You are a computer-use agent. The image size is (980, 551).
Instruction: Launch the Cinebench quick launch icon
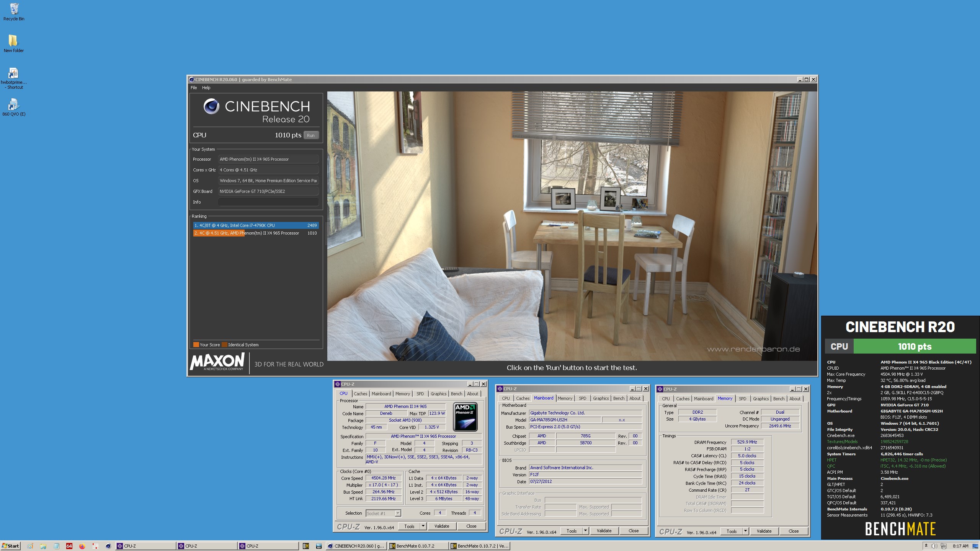108,546
